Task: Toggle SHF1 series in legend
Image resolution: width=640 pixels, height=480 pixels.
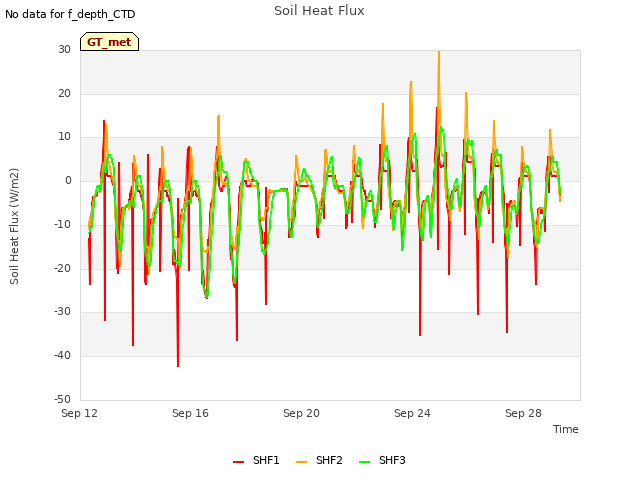Action: 256,460
